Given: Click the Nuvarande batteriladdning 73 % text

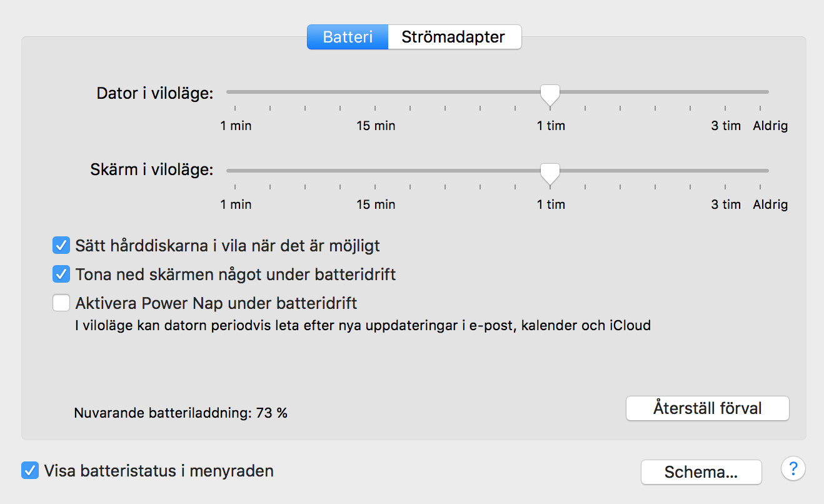Looking at the screenshot, I should click(x=181, y=413).
